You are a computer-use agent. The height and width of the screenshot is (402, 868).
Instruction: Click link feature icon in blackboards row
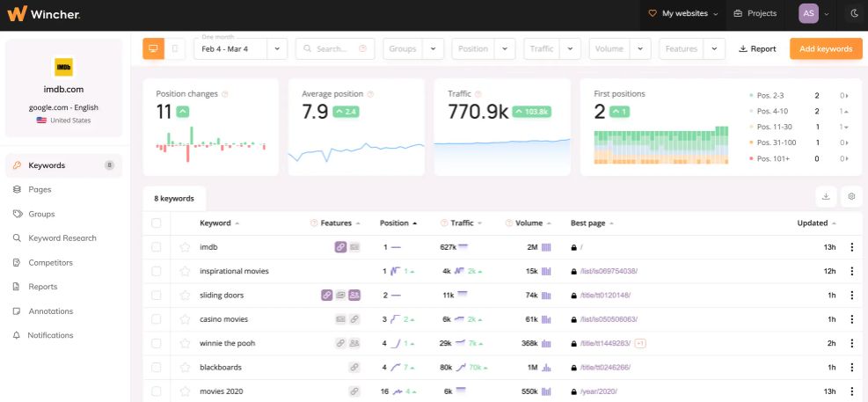pyautogui.click(x=354, y=367)
